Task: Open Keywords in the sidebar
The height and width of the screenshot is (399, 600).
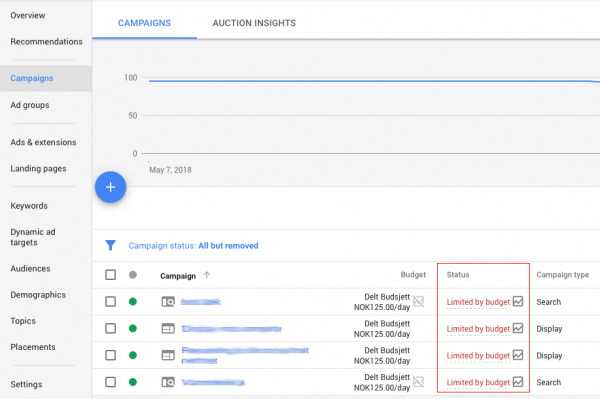Action: (29, 205)
